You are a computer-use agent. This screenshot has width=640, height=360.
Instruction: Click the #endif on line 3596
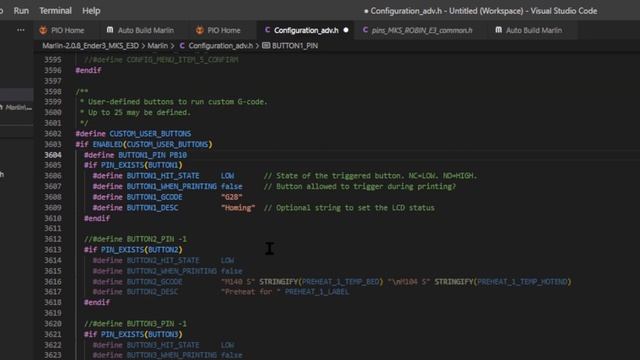[x=88, y=70]
